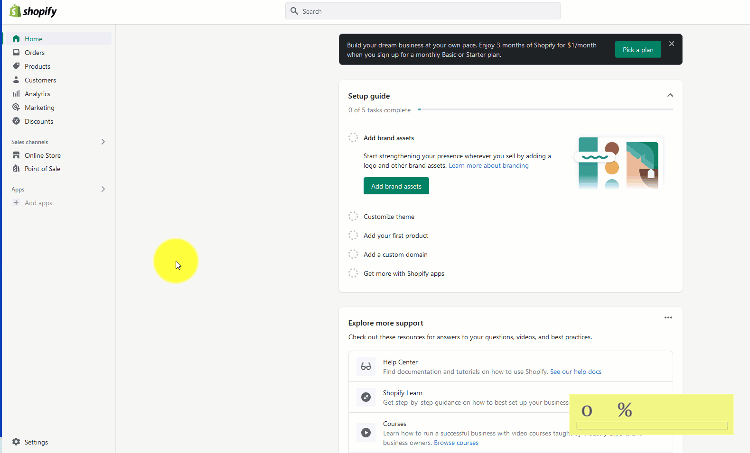Viewport: 750px width, 453px height.
Task: Open the Courses support row
Action: click(x=510, y=432)
